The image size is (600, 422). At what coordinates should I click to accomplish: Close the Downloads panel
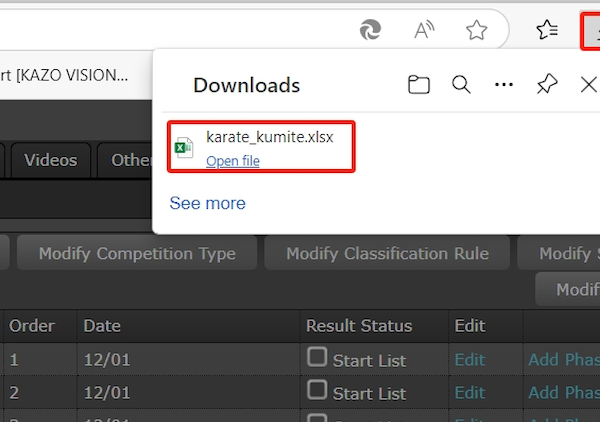point(588,85)
